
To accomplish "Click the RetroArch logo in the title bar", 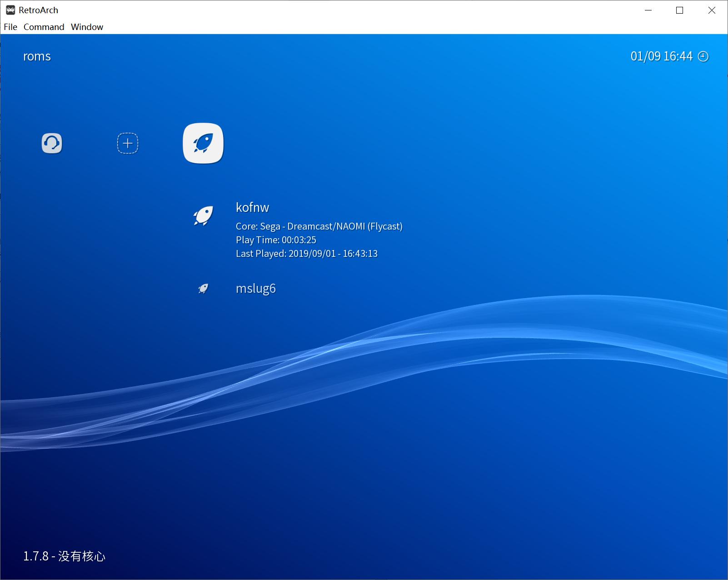I will (x=10, y=10).
